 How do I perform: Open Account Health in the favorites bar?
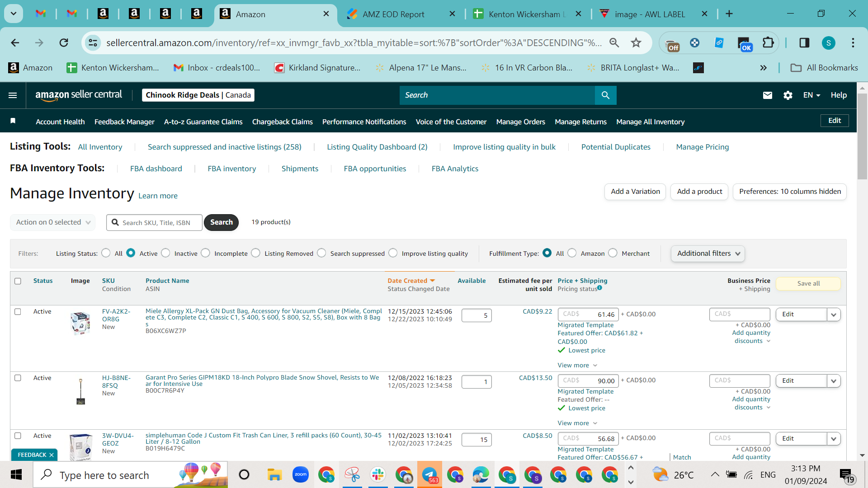coord(60,122)
